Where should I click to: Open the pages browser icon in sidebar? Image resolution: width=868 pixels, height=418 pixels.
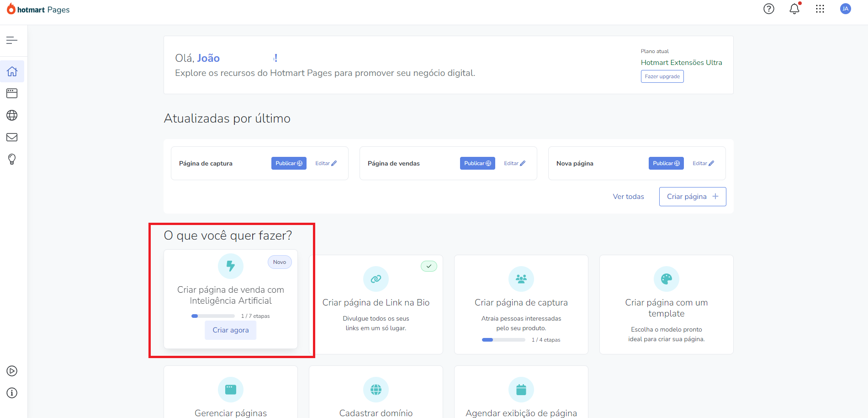tap(12, 93)
